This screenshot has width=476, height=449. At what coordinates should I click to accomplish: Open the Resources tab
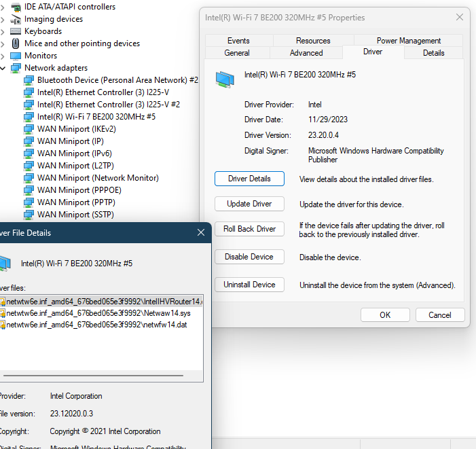[313, 41]
